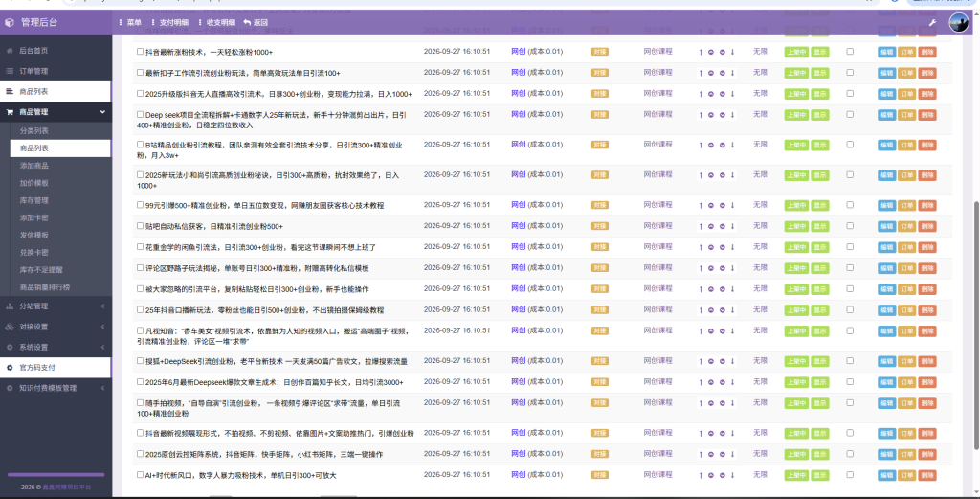Screen dimensions: 980x499
Task: Click the move-to-bottom arrow in the AI+时代新风口 row
Action: click(732, 475)
